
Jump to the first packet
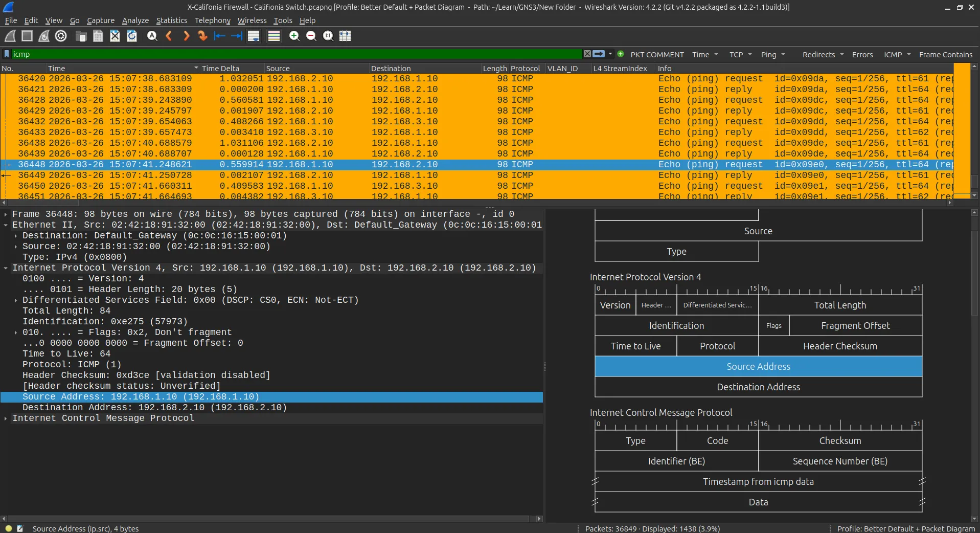[220, 36]
